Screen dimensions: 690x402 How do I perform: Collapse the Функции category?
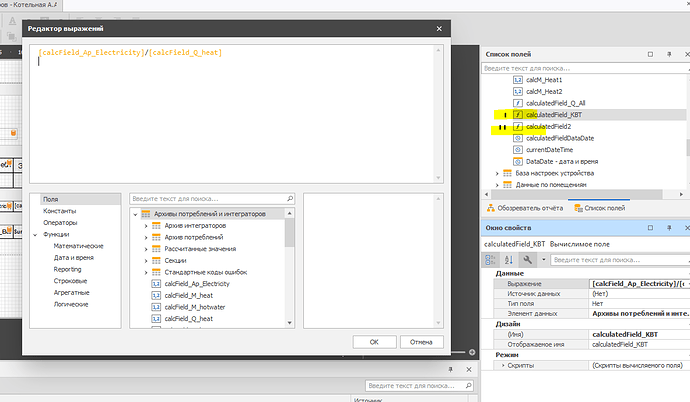[35, 234]
